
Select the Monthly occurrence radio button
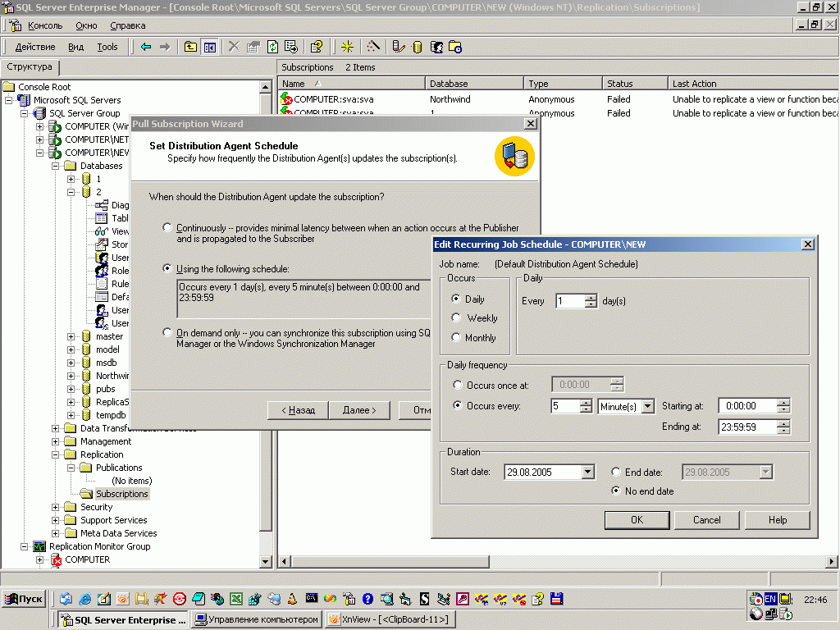(x=456, y=337)
